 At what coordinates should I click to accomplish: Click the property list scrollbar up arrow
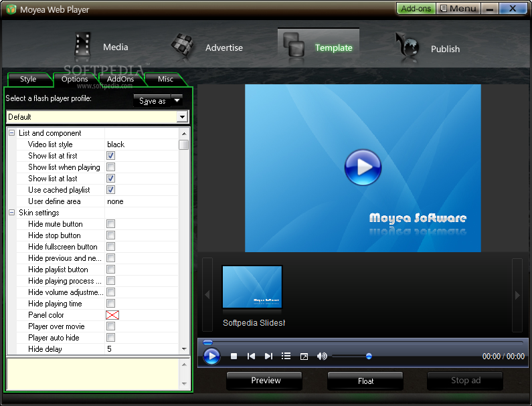pyautogui.click(x=184, y=133)
